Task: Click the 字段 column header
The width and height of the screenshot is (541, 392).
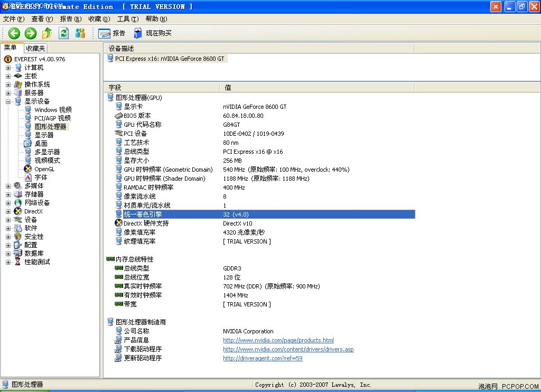Action: (x=162, y=88)
